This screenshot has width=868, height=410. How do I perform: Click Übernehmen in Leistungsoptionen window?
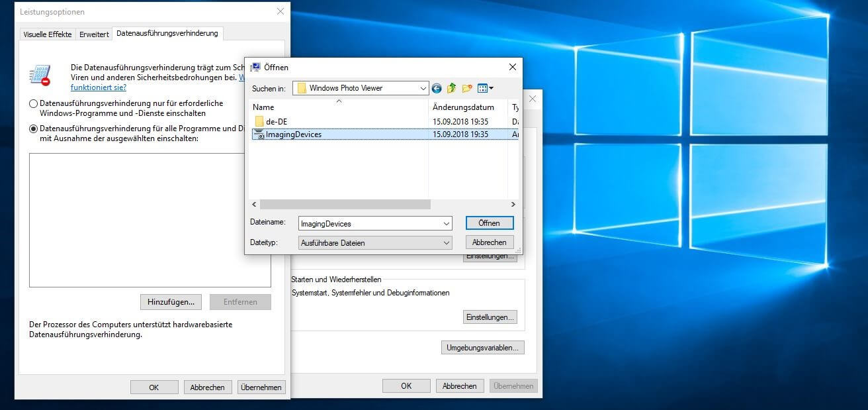[x=261, y=387]
